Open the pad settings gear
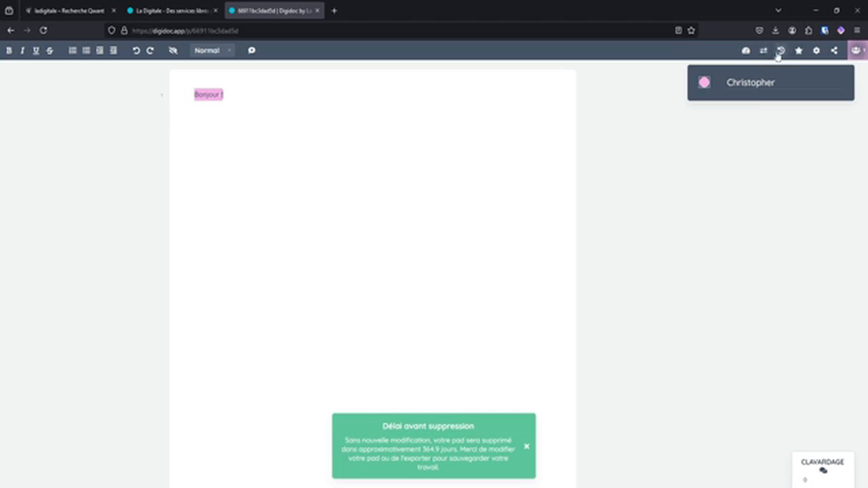Screen dimensions: 868x488 (816, 50)
